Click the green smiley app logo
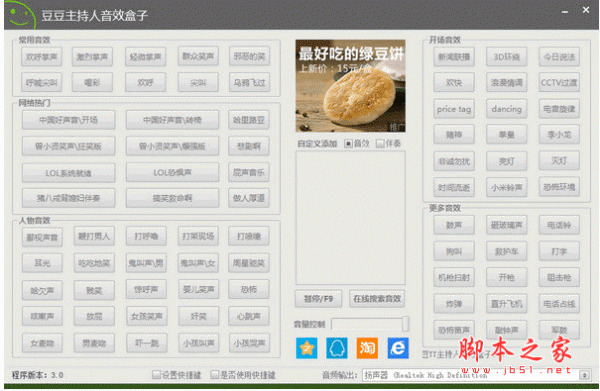 (21, 15)
